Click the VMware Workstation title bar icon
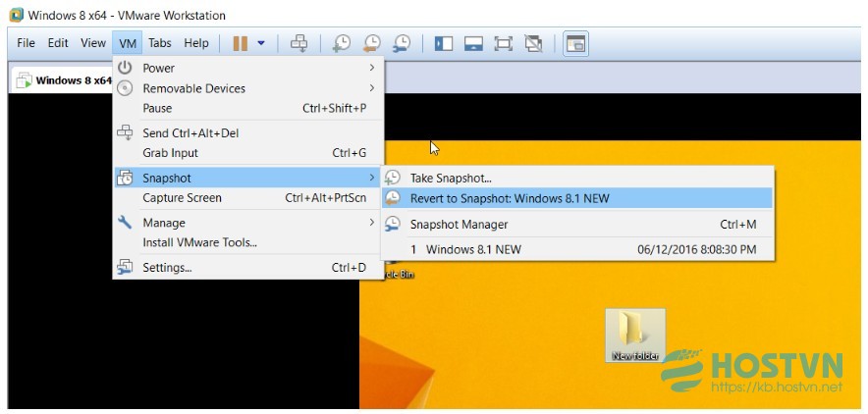The image size is (868, 414). [x=17, y=15]
